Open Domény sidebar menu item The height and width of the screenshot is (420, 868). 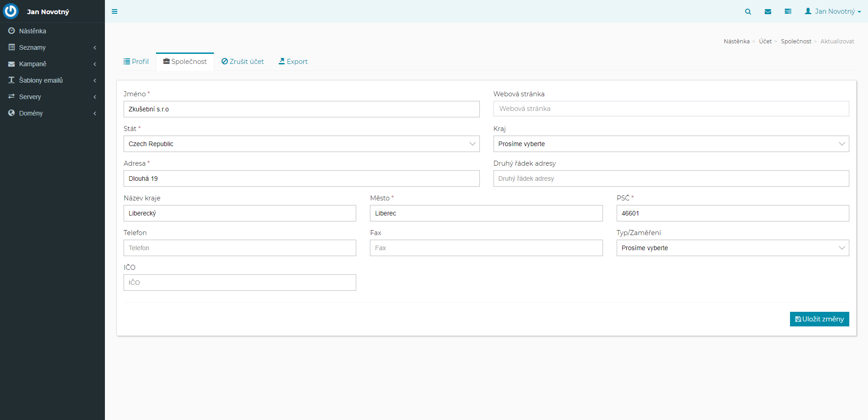(x=52, y=113)
